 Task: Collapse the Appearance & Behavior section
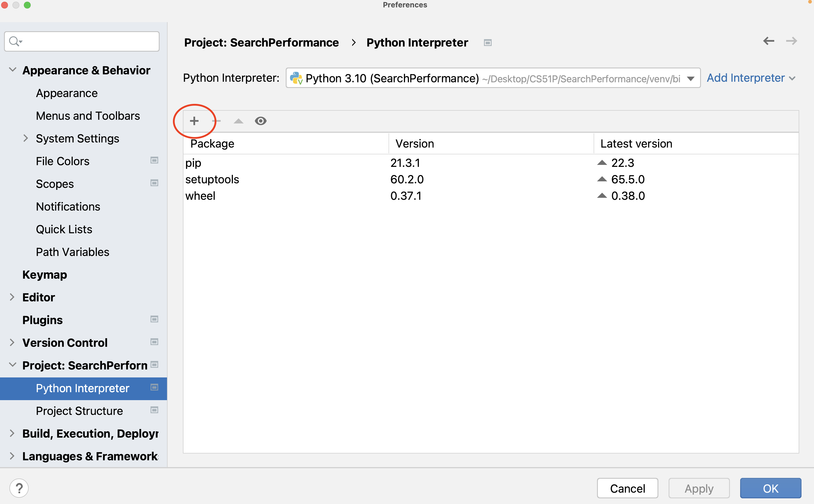coord(13,69)
